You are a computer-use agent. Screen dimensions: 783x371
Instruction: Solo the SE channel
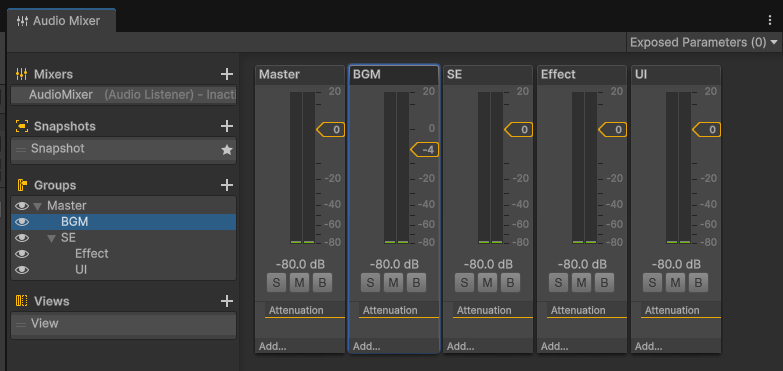tap(464, 283)
